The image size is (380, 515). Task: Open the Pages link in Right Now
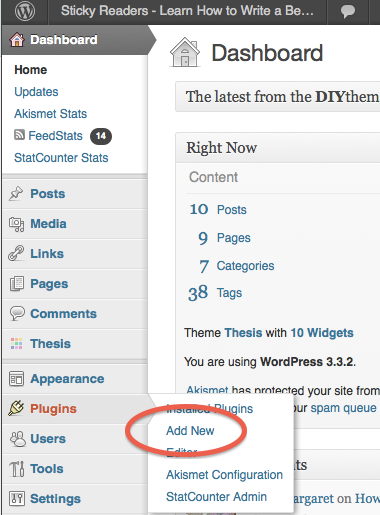[x=234, y=238]
